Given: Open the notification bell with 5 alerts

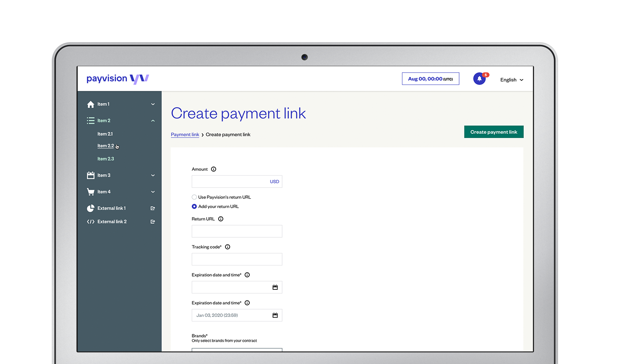Looking at the screenshot, I should coord(479,78).
